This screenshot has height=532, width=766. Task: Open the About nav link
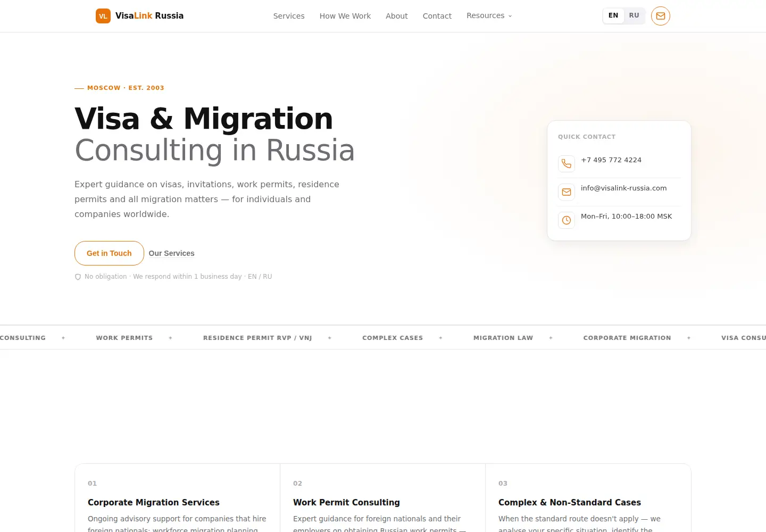click(397, 16)
